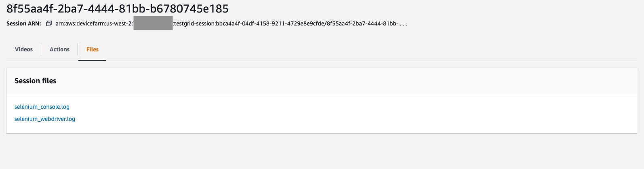This screenshot has width=644, height=169.
Task: Click the trailing ellipsis of truncated ARN
Action: (404, 24)
